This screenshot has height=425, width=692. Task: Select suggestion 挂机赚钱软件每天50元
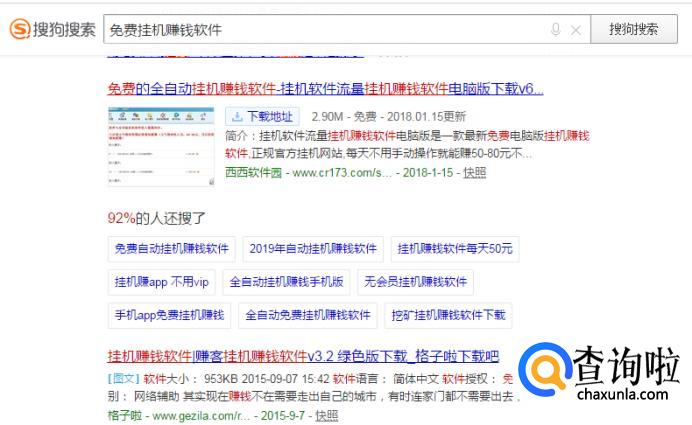point(455,249)
